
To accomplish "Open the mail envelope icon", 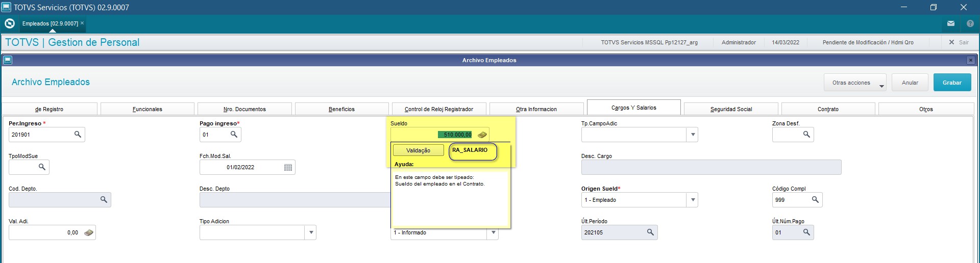I will tap(950, 23).
